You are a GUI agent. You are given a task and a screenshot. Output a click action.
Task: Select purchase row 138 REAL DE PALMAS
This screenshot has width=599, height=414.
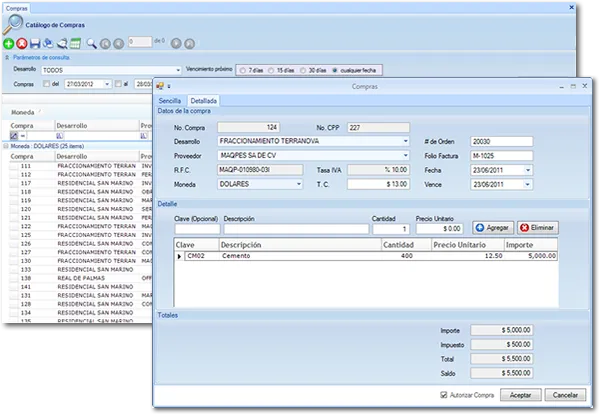(x=80, y=278)
